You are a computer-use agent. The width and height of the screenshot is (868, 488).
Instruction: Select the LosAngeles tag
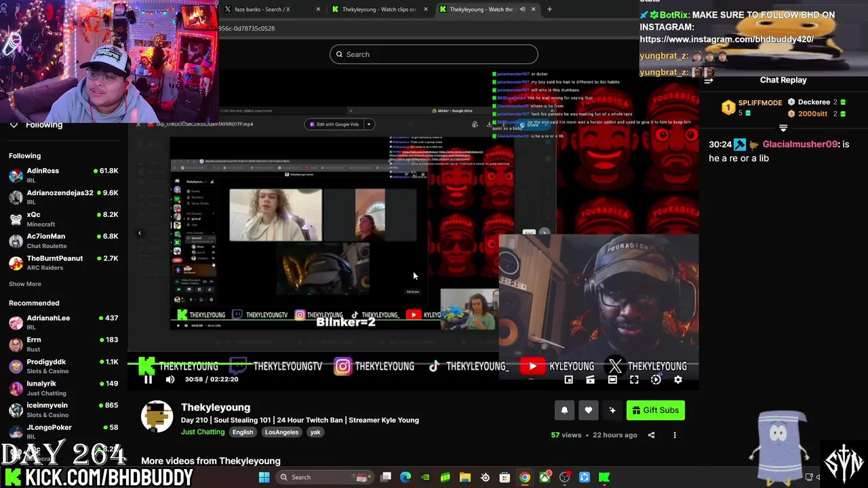pos(281,432)
